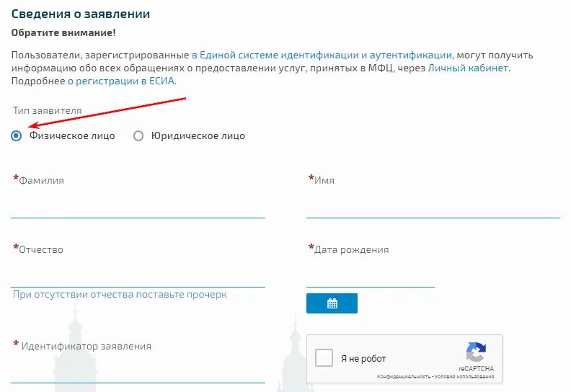Image resolution: width=571 pixels, height=392 pixels.
Task: Focus the Отчество input field
Action: (x=138, y=275)
